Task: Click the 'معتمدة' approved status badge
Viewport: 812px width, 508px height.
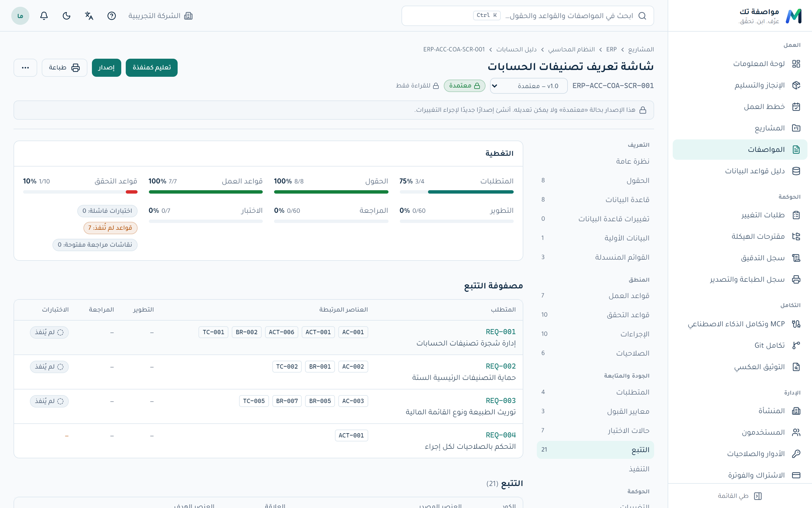Action: click(464, 86)
